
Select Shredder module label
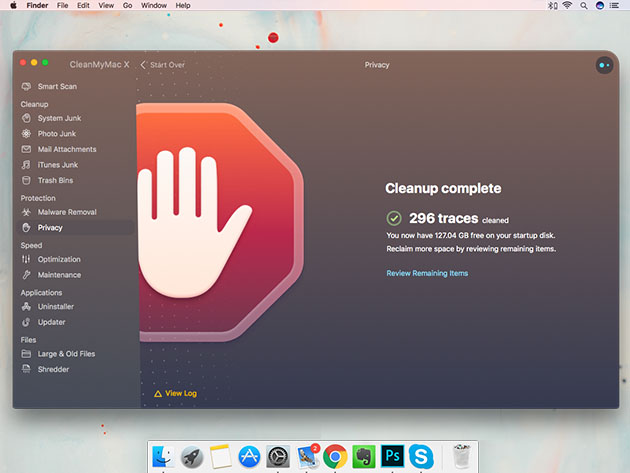[53, 369]
